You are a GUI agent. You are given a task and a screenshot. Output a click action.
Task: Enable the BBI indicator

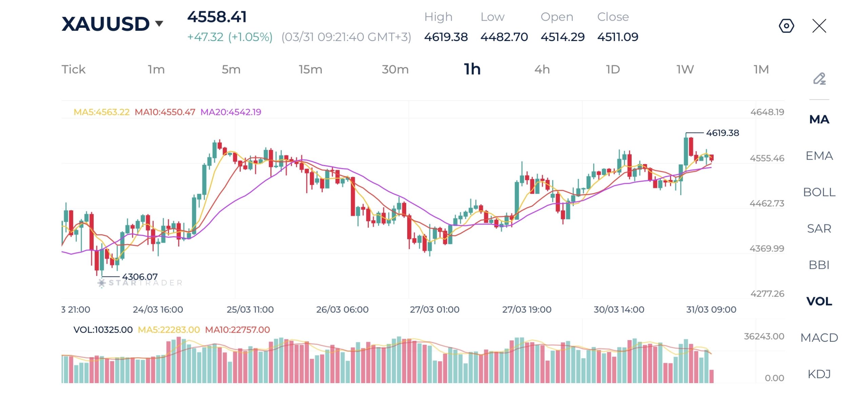click(x=819, y=265)
